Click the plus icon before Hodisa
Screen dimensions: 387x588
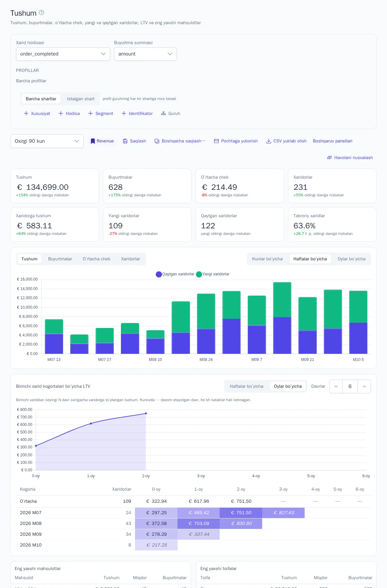click(61, 113)
